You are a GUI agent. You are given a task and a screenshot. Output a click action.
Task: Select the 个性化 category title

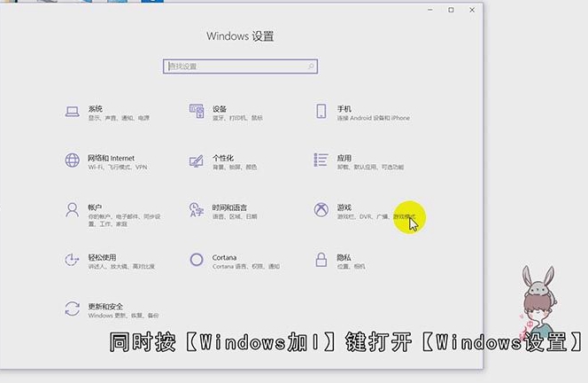[223, 158]
